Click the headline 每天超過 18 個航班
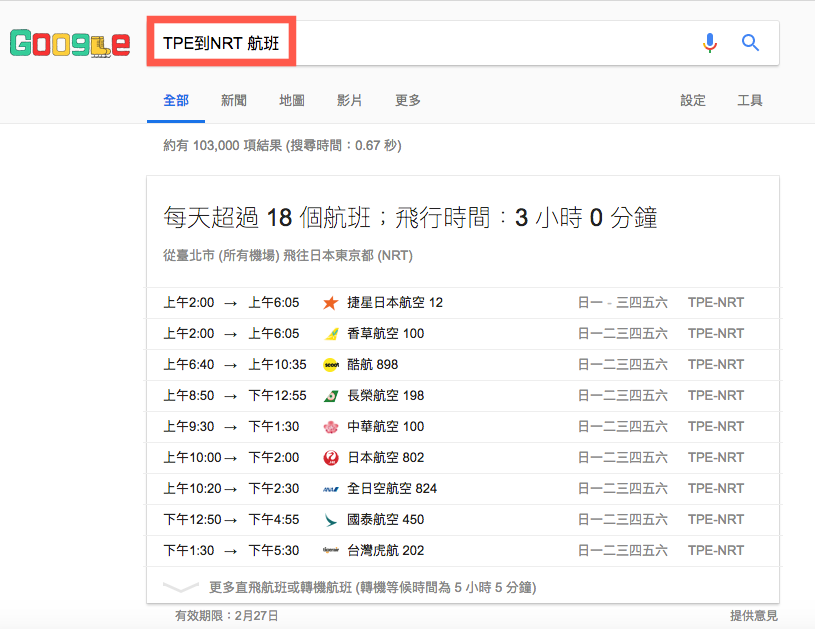The height and width of the screenshot is (629, 815). click(267, 217)
